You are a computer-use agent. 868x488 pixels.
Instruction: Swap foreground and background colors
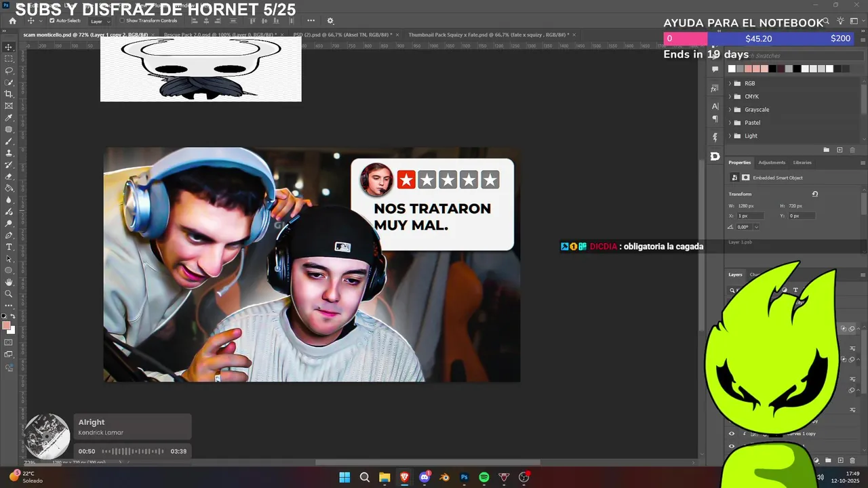pos(12,317)
